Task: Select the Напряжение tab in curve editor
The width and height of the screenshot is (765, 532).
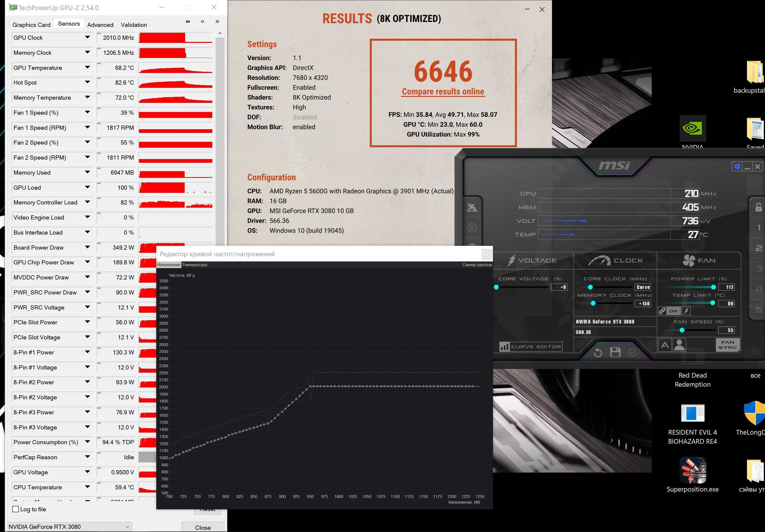Action: pyautogui.click(x=169, y=265)
